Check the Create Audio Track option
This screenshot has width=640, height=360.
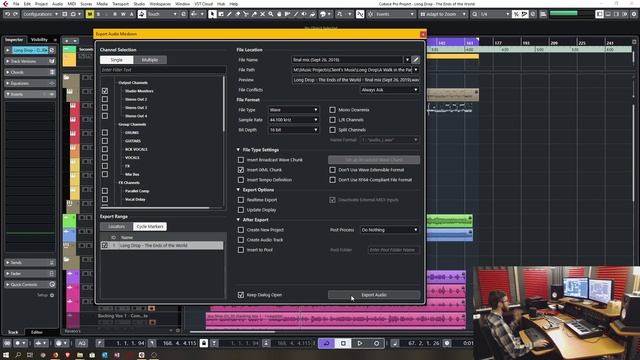tap(241, 240)
